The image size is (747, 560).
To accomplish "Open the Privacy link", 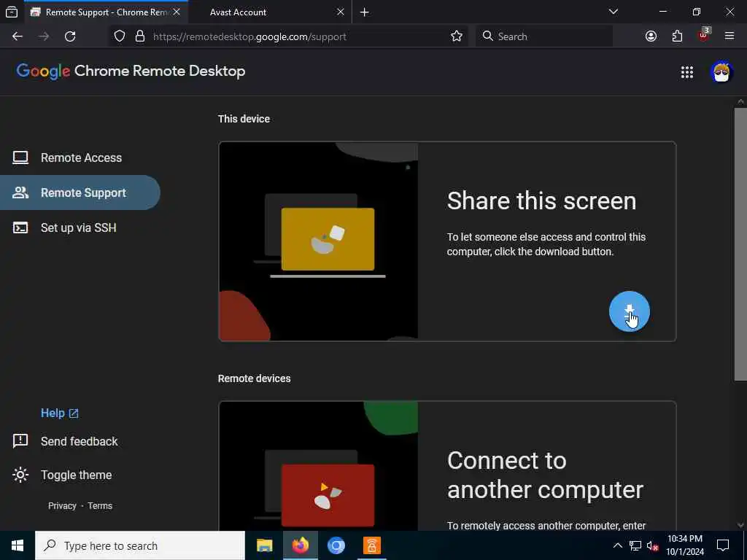I will 62,506.
